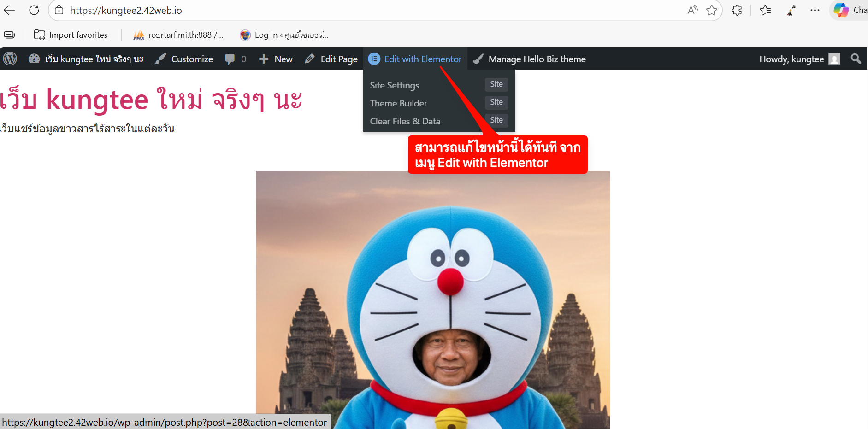The height and width of the screenshot is (429, 868).
Task: Open browser Settings and more menu
Action: 815,10
